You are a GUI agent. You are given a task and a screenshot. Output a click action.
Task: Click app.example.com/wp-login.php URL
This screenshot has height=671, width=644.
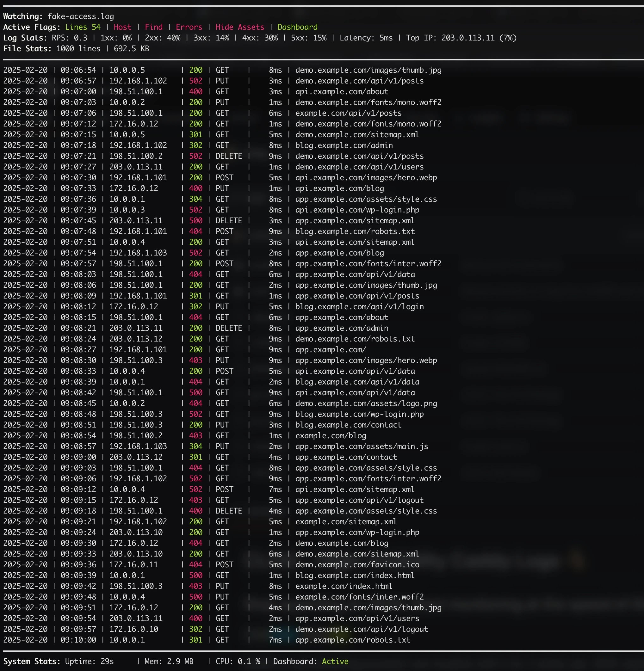(x=357, y=532)
